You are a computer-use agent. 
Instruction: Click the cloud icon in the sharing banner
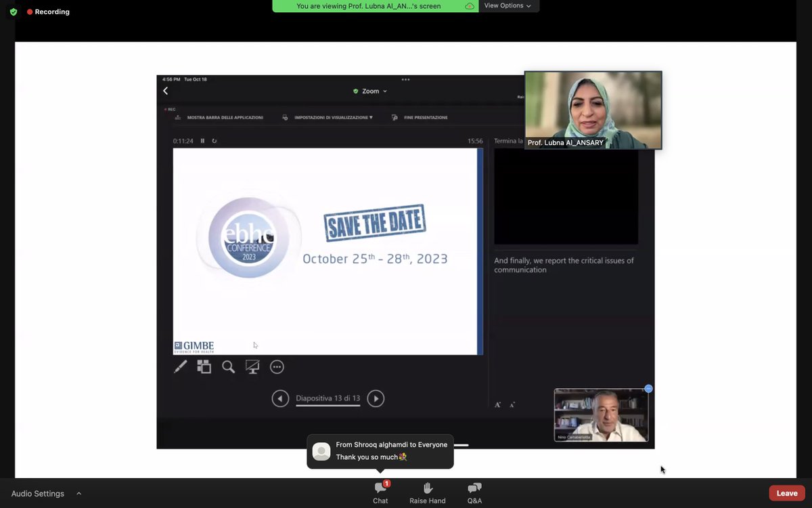pyautogui.click(x=470, y=6)
